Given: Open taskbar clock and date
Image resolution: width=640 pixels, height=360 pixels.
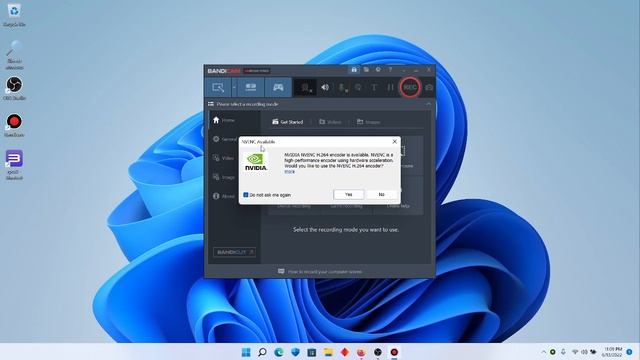Looking at the screenshot, I should click(613, 352).
